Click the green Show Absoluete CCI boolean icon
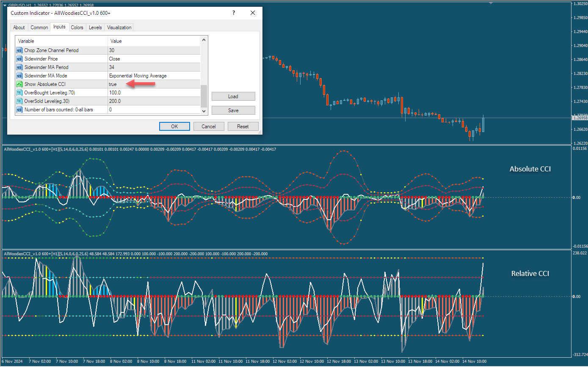 click(19, 84)
